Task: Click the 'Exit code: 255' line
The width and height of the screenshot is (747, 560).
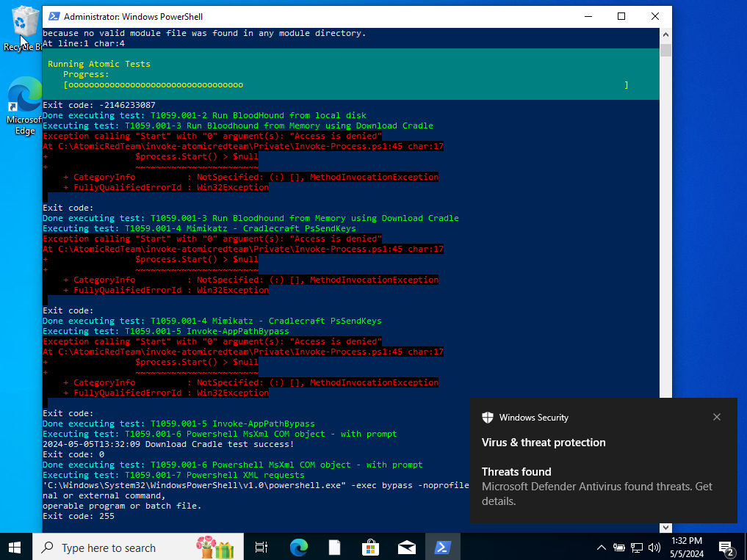Action: coord(79,516)
